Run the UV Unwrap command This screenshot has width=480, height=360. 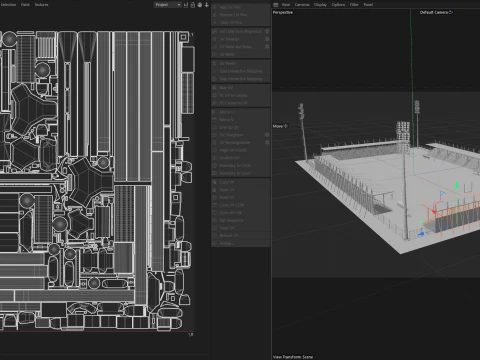229,39
